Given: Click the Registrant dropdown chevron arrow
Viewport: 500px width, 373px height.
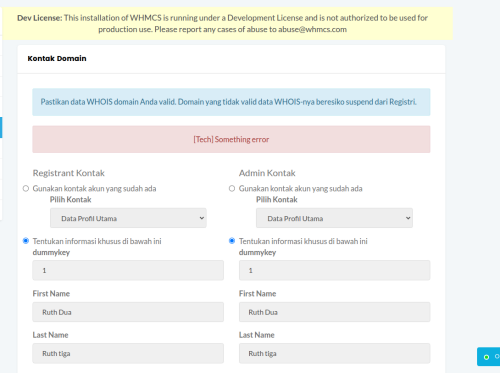Looking at the screenshot, I should click(x=202, y=218).
